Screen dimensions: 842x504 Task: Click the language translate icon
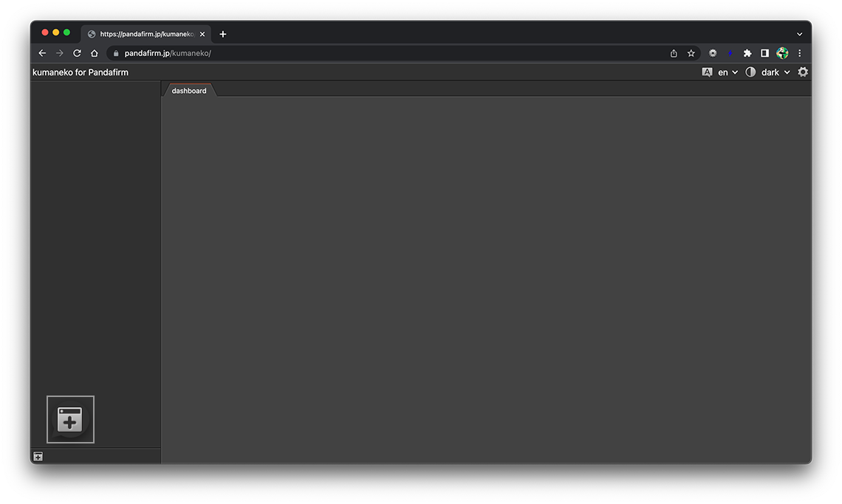[707, 72]
